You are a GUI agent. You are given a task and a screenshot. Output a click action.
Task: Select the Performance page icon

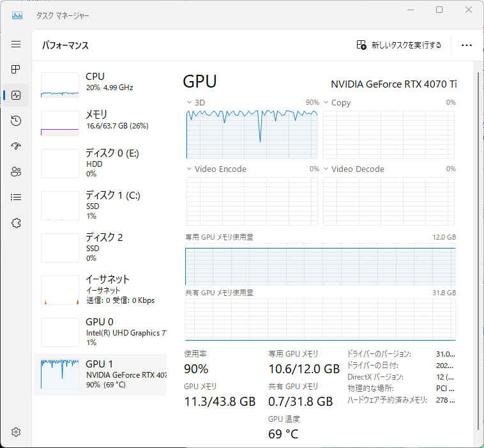16,95
